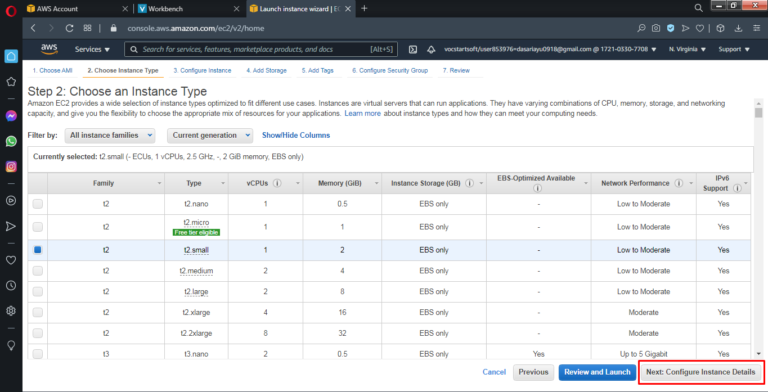Select the t2.nano checkbox
Screen dimensions: 768x392
38,204
